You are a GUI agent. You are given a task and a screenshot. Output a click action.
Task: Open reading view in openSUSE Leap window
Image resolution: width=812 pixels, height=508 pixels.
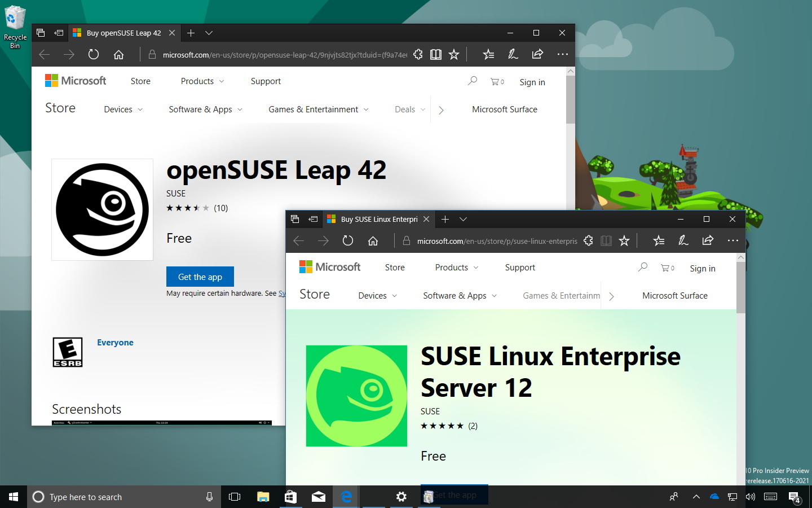pyautogui.click(x=436, y=54)
